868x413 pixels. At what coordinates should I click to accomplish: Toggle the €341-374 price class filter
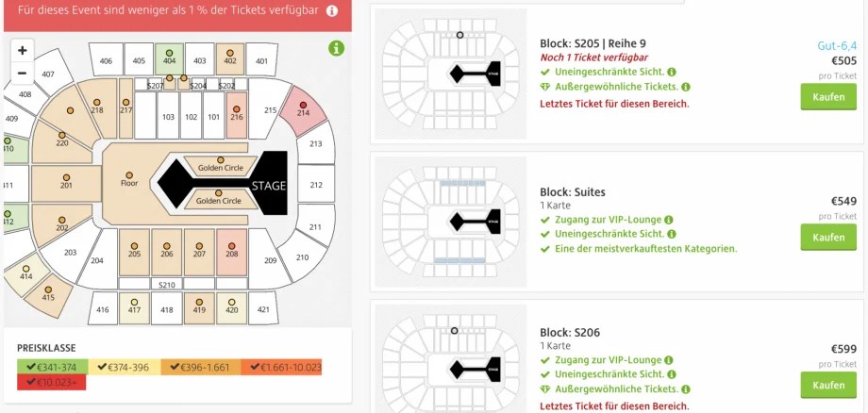click(x=53, y=367)
